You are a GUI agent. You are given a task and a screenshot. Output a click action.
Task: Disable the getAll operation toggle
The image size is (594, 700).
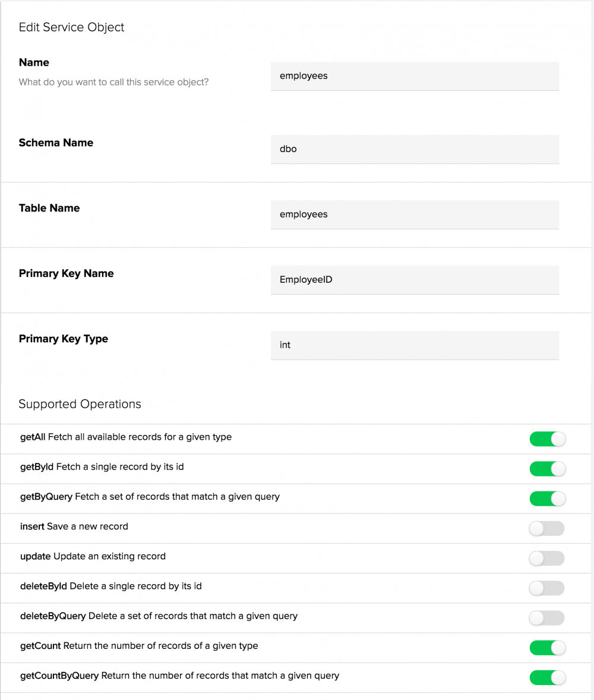(x=547, y=439)
